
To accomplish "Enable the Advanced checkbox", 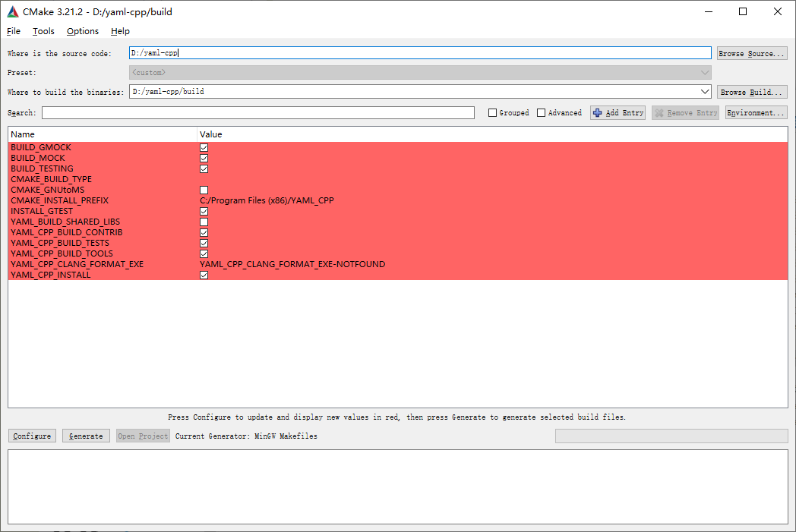I will 542,112.
